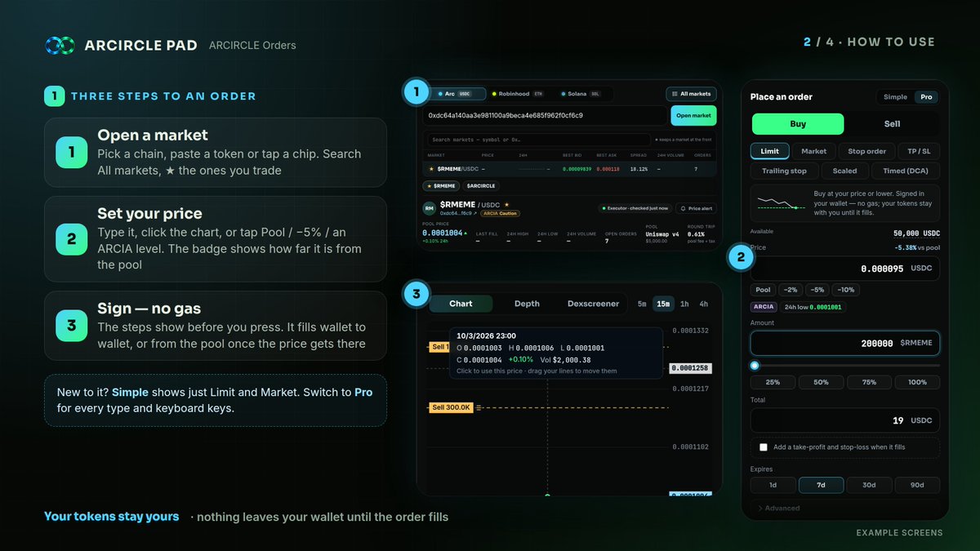The width and height of the screenshot is (980, 551).
Task: Switch order form to Pro mode
Action: (926, 96)
